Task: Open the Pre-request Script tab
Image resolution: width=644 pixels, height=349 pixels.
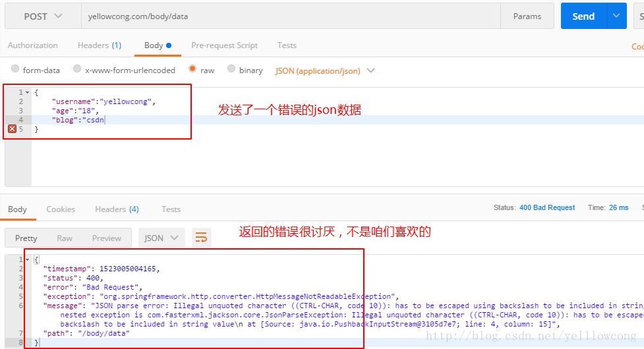Action: click(225, 45)
